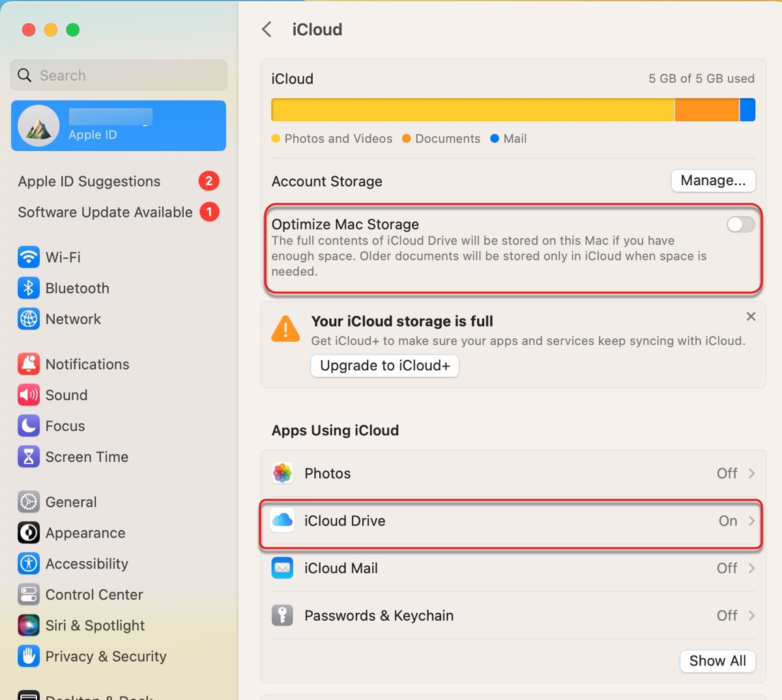Select Notifications in the sidebar

pos(119,364)
